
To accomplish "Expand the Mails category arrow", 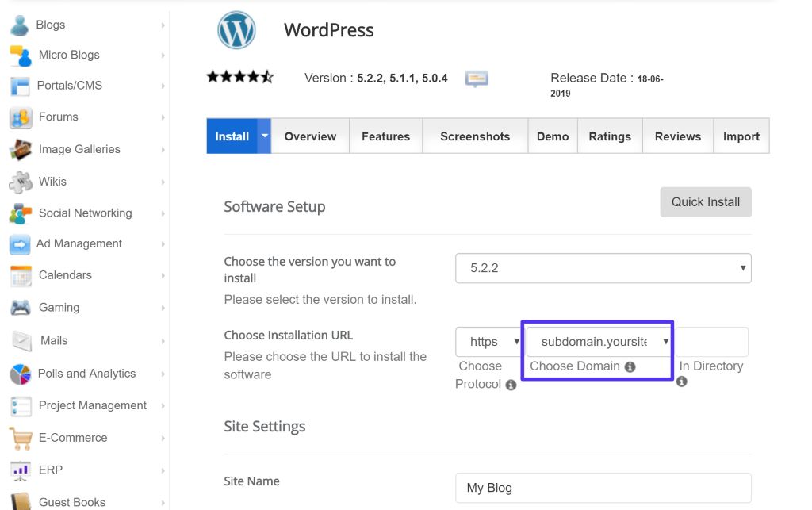I will 163,341.
